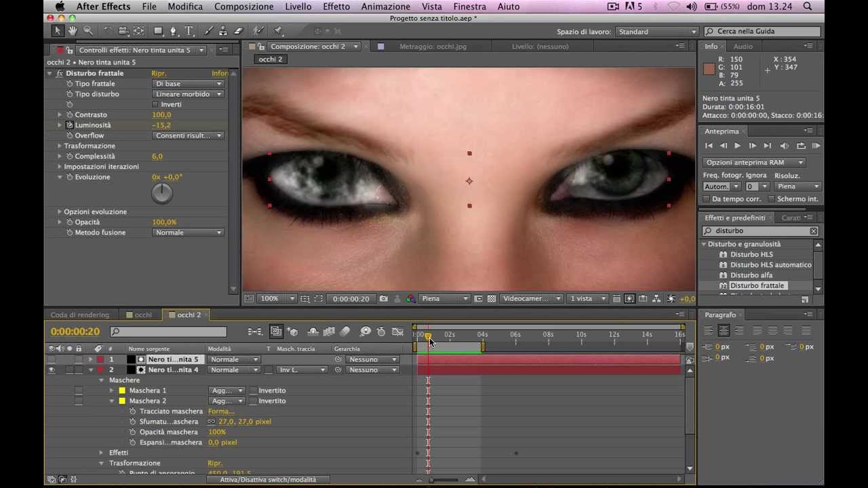Change composition zoom from 100% dropdown
This screenshot has height=488, width=868.
click(x=277, y=299)
